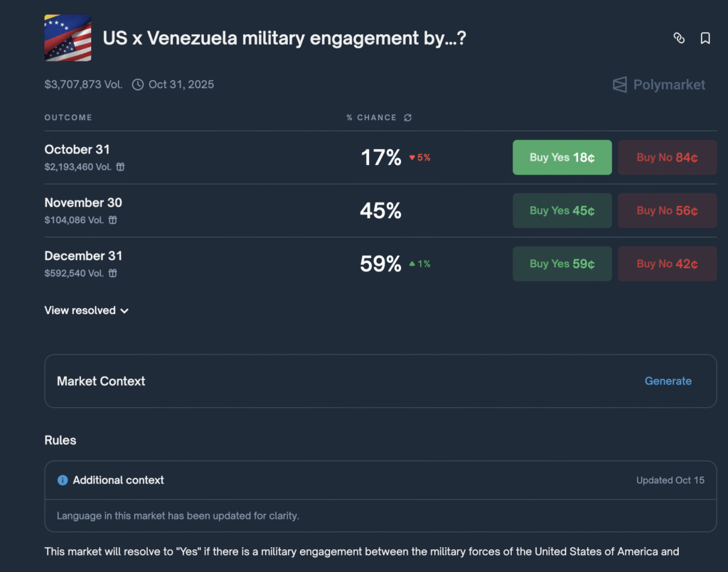Click the chevron next to View resolved

tap(124, 311)
